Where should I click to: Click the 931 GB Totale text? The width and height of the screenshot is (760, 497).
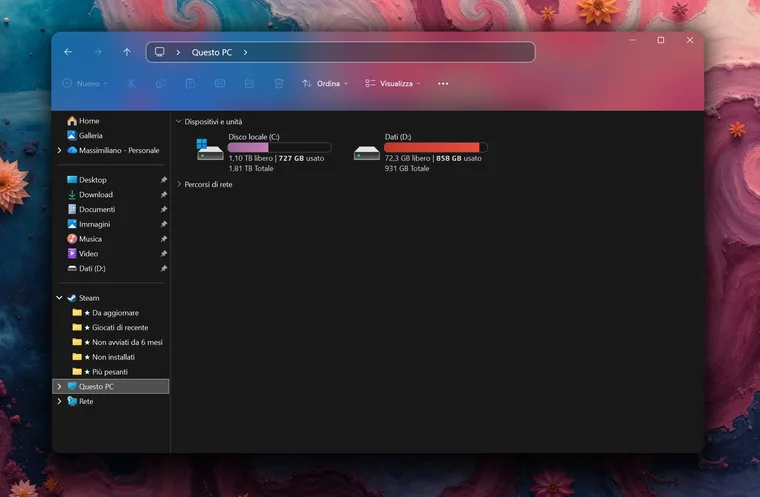[x=407, y=168]
